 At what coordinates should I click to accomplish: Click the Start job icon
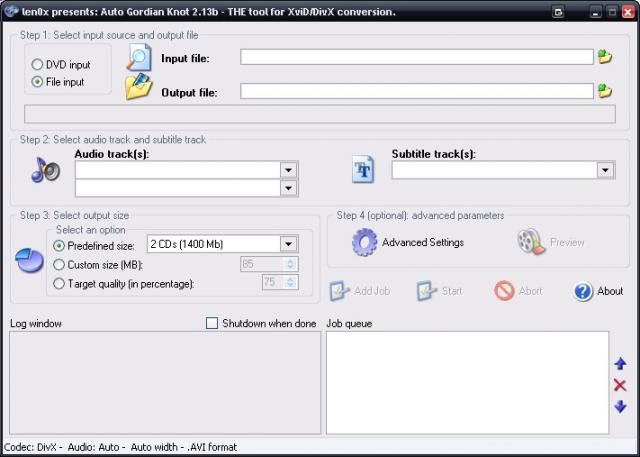(427, 291)
